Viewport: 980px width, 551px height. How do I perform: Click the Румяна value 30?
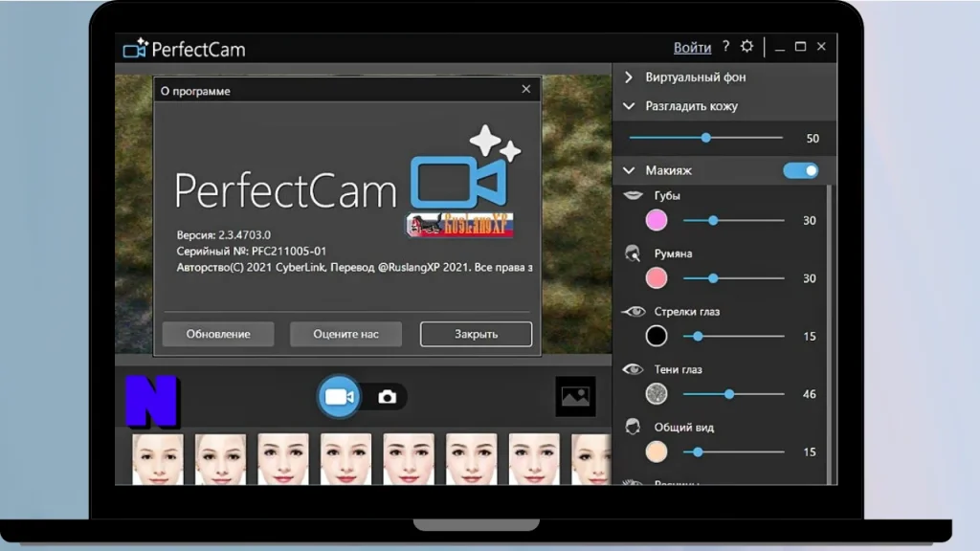coord(810,278)
